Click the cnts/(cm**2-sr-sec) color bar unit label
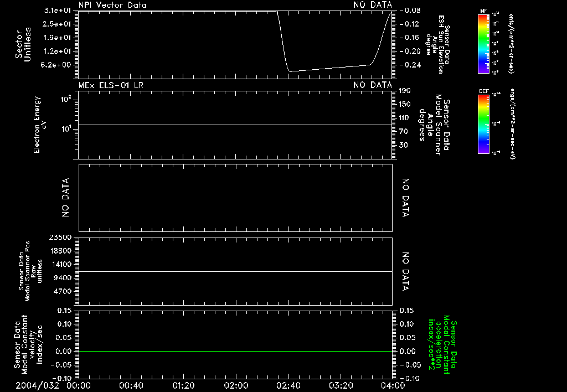The width and height of the screenshot is (567, 392). tap(511, 44)
